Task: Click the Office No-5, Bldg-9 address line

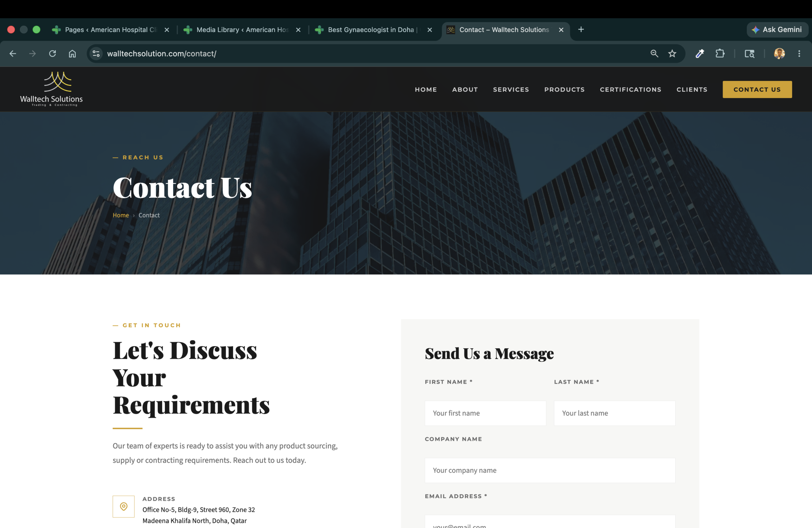Action: [x=199, y=510]
